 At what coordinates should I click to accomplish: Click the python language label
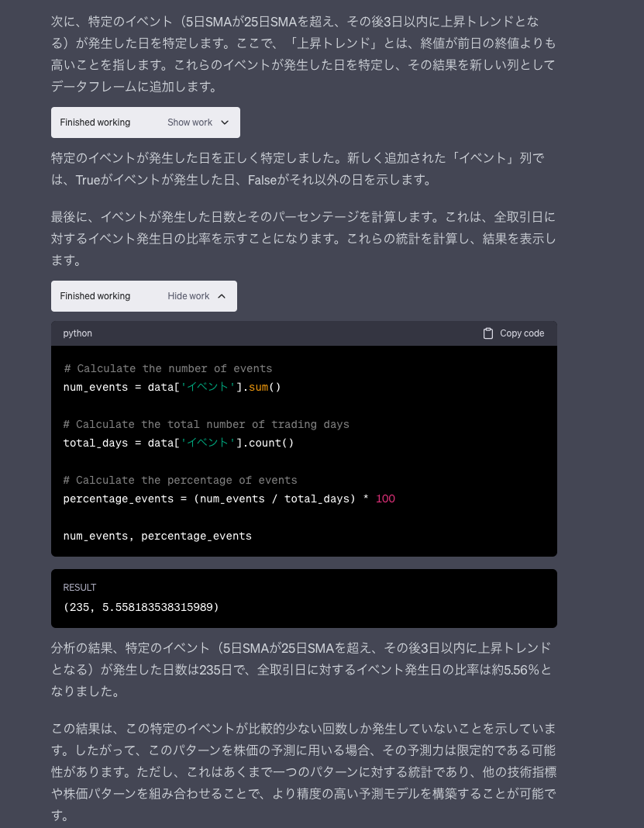tap(77, 333)
